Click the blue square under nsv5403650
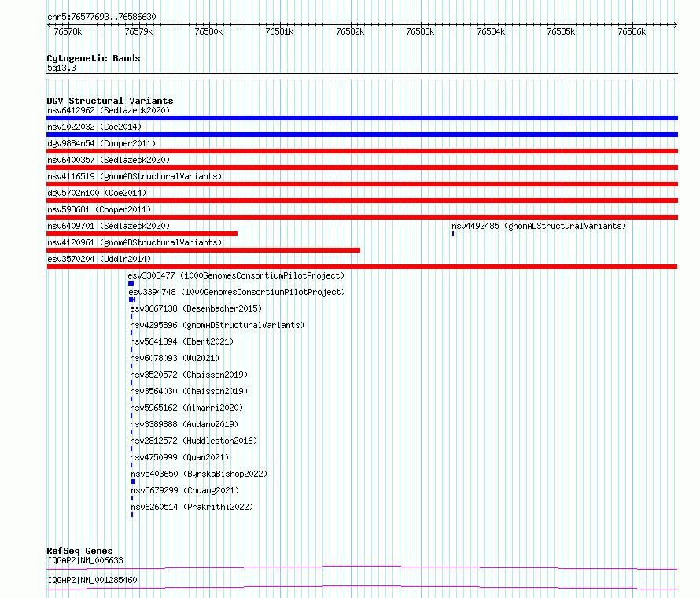 (133, 482)
